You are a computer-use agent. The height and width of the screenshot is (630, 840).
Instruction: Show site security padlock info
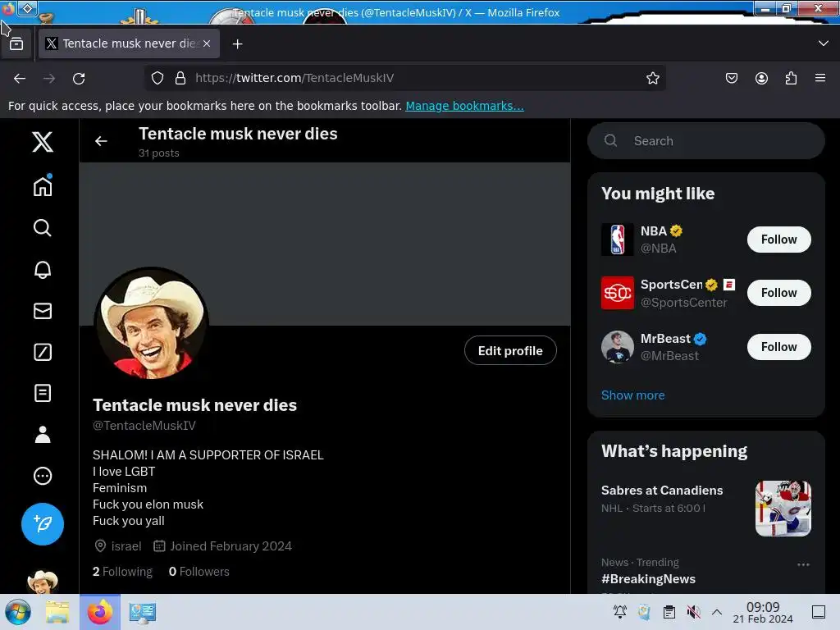[x=180, y=78]
